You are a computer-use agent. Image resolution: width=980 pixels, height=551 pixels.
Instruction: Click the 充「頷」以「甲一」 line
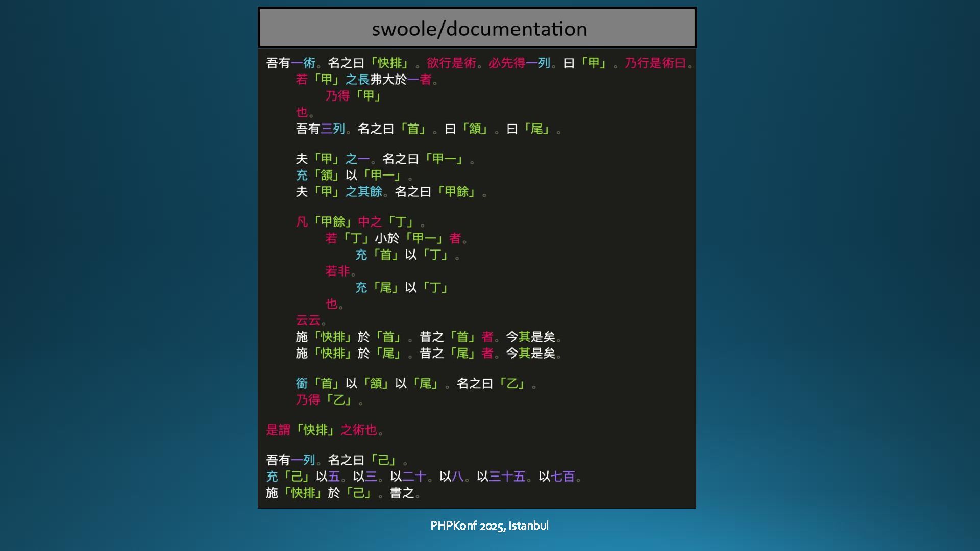pyautogui.click(x=354, y=176)
